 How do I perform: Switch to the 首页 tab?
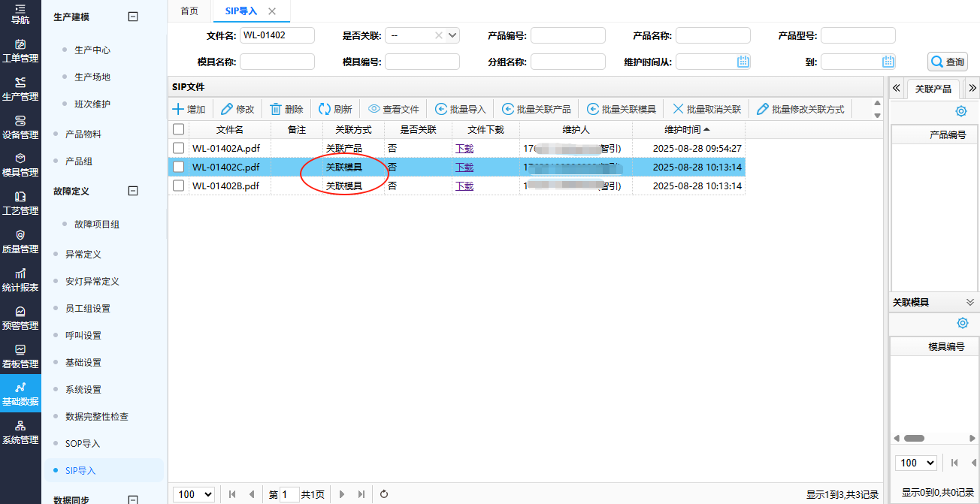pos(190,11)
